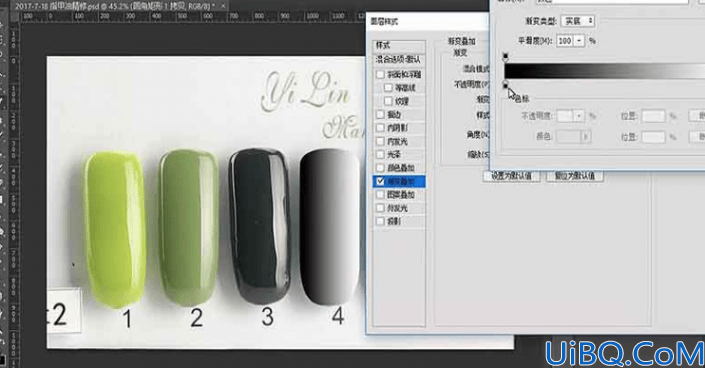Image resolution: width=705 pixels, height=368 pixels.
Task: Click the 不透明度 field in the 色标 section
Action: 565,116
